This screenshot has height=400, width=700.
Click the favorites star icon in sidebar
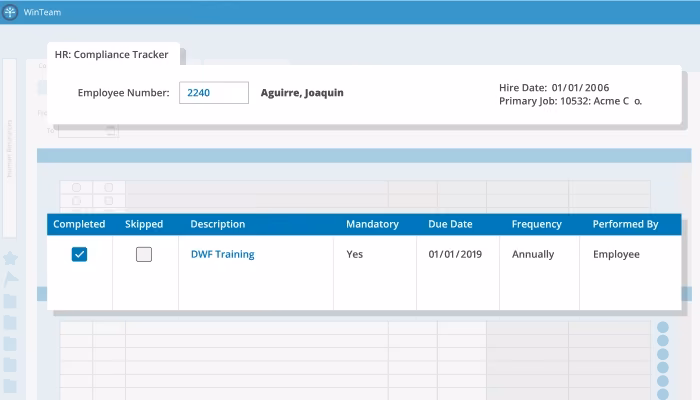click(x=10, y=258)
